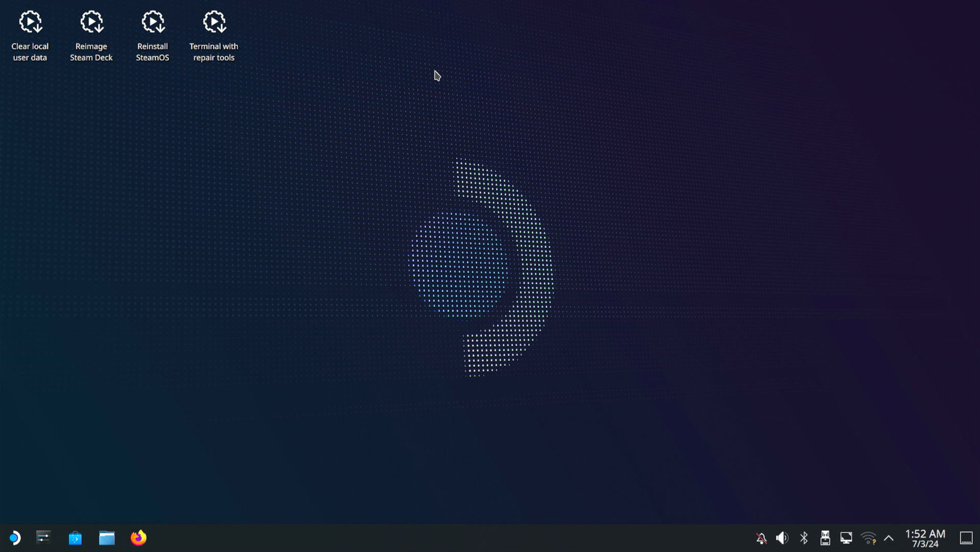Launch Terminal with repair tools shortcut
Viewport: 980px width, 552px height.
pos(214,23)
